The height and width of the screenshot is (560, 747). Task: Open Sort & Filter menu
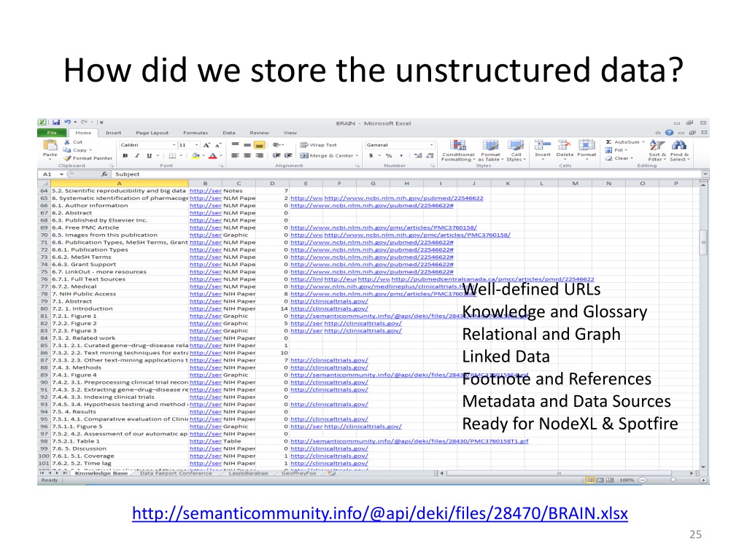point(657,150)
